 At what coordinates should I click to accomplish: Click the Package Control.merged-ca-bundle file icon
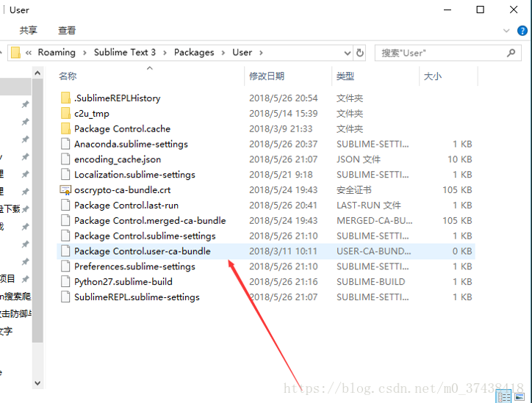click(x=65, y=220)
